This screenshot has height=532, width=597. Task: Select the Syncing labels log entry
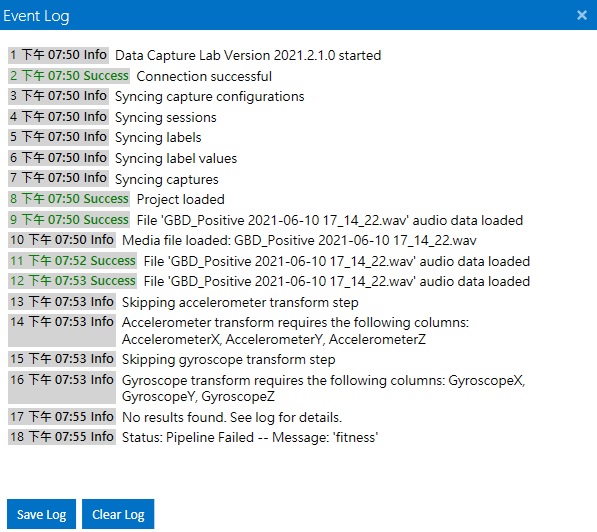click(x=105, y=137)
